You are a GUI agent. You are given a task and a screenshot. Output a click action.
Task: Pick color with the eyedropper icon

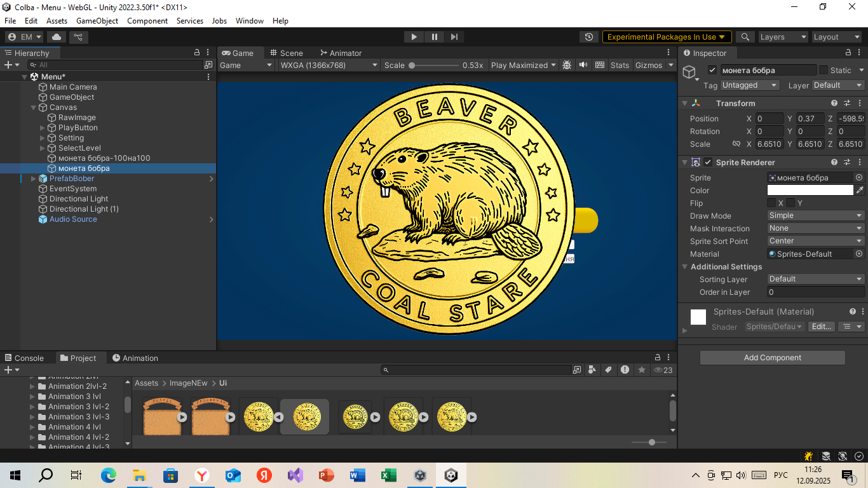pos(860,190)
